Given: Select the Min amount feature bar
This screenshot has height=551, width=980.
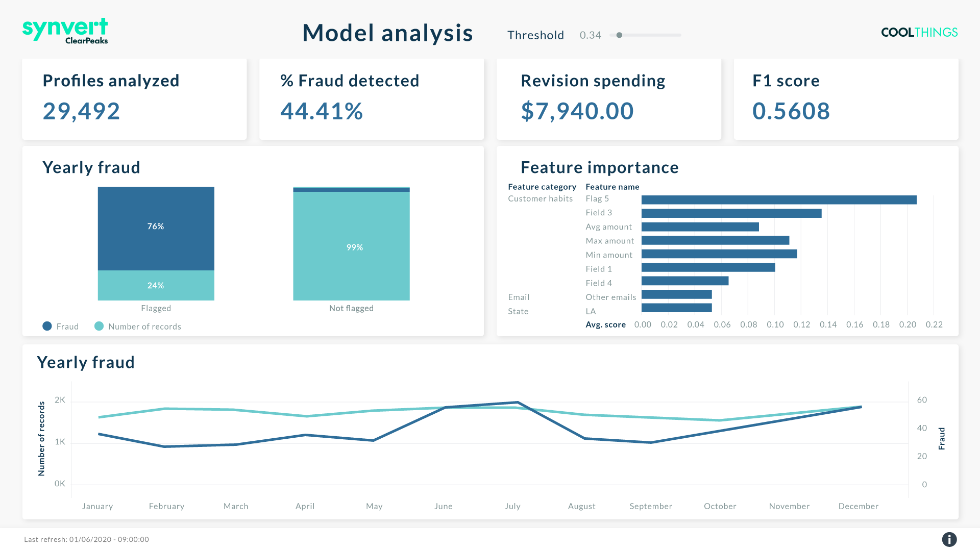Looking at the screenshot, I should click(719, 254).
